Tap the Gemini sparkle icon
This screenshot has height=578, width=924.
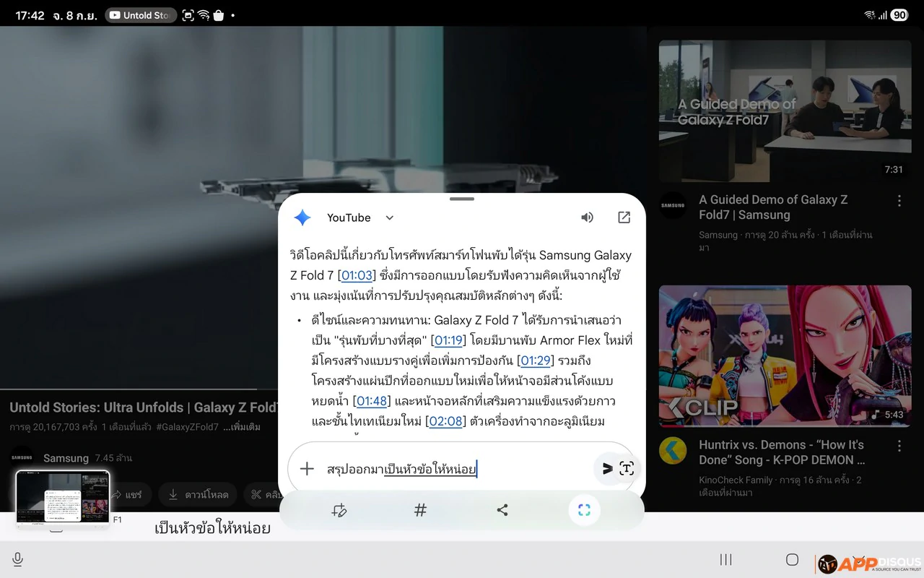pyautogui.click(x=302, y=217)
